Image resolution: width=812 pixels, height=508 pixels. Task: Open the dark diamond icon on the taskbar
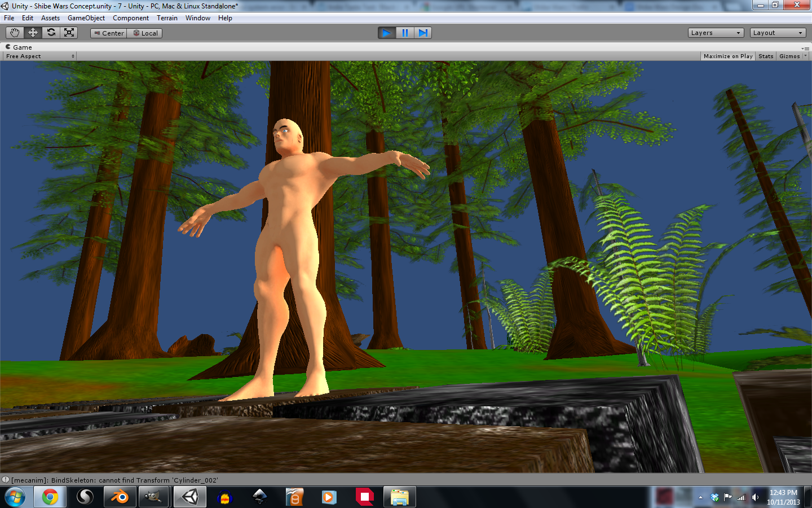click(x=259, y=497)
